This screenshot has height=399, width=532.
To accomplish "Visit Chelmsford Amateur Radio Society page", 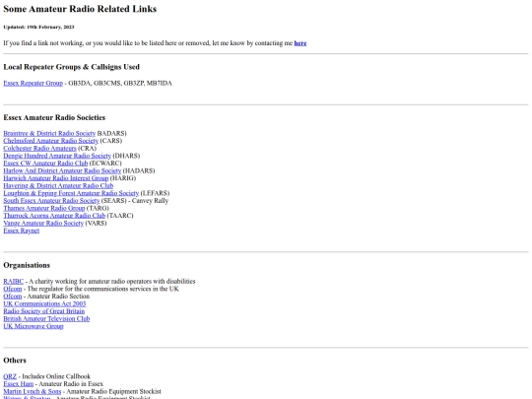I will [x=51, y=141].
